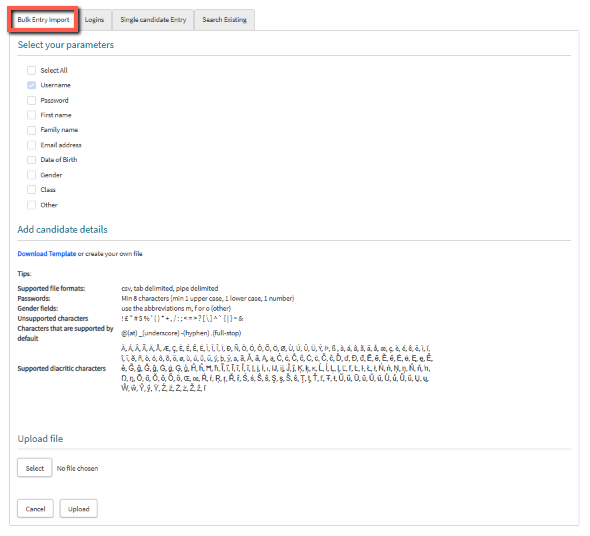Tick the Date of Birth checkbox
The image size is (590, 536).
click(x=32, y=160)
